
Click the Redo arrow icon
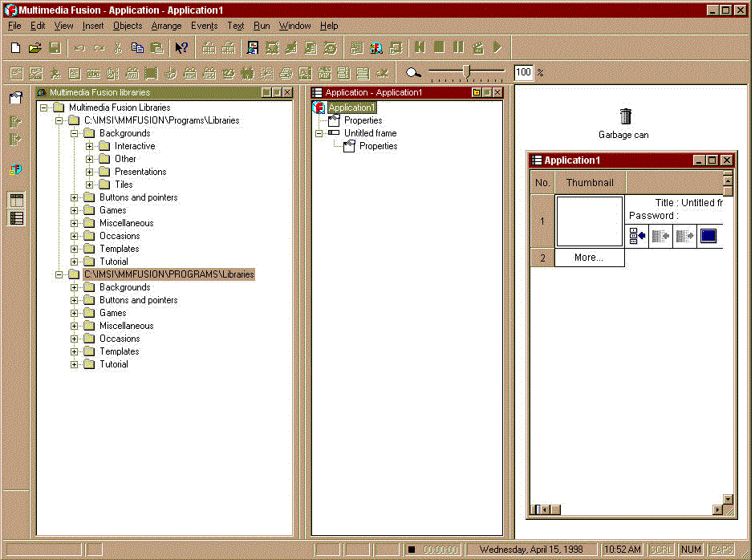[x=99, y=47]
